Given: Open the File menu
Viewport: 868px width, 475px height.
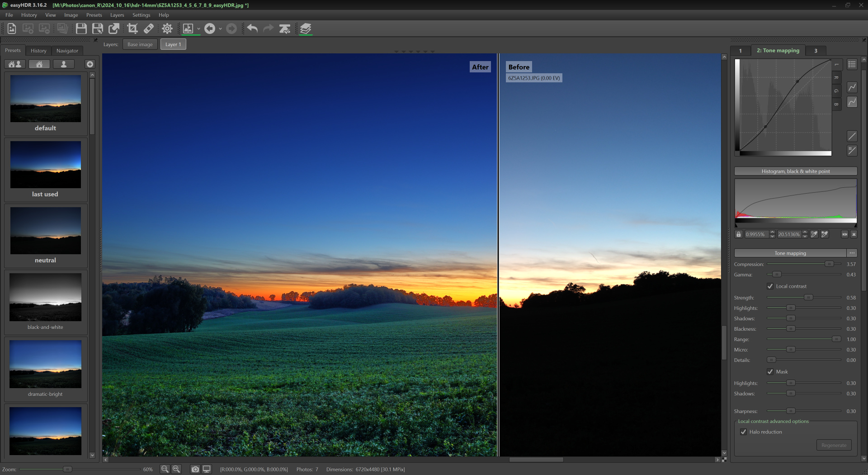Looking at the screenshot, I should pos(9,15).
